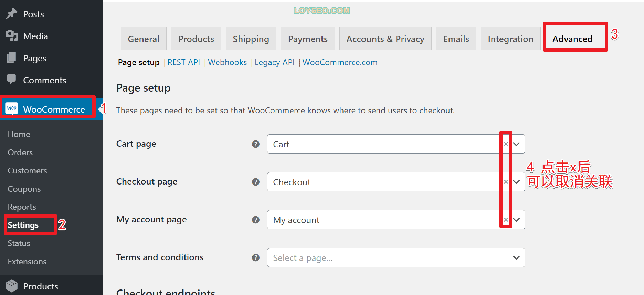The height and width of the screenshot is (295, 644).
Task: Click the WooCommerce Woo logo icon
Action: click(x=12, y=108)
